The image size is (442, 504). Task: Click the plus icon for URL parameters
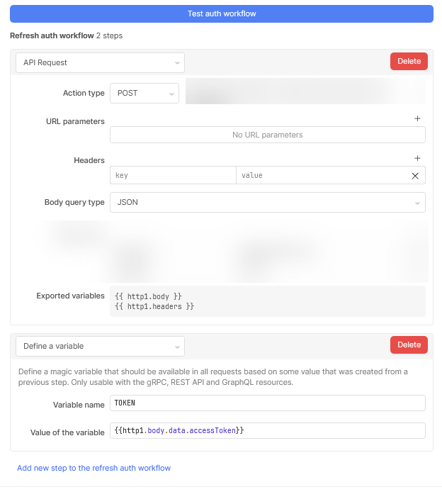point(418,119)
